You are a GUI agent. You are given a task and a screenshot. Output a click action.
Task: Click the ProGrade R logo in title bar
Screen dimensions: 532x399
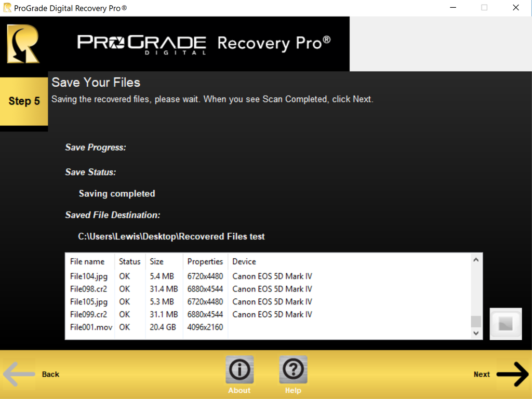pos(6,7)
